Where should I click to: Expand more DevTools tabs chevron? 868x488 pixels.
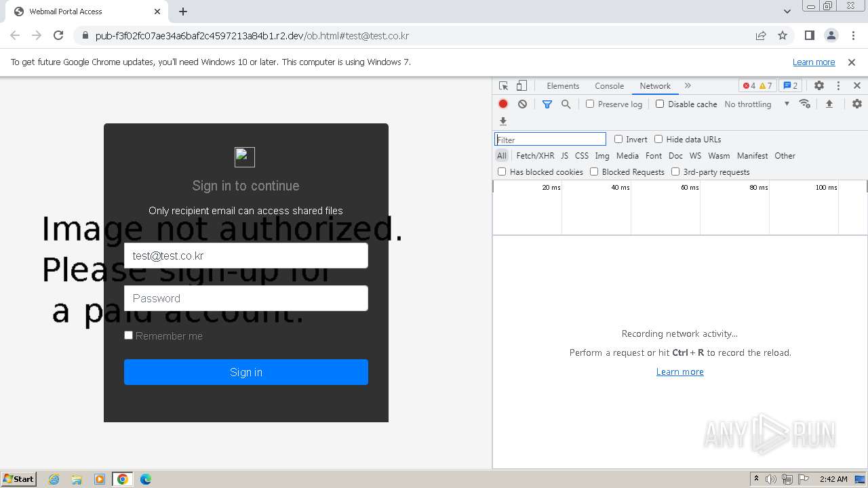[x=688, y=86]
